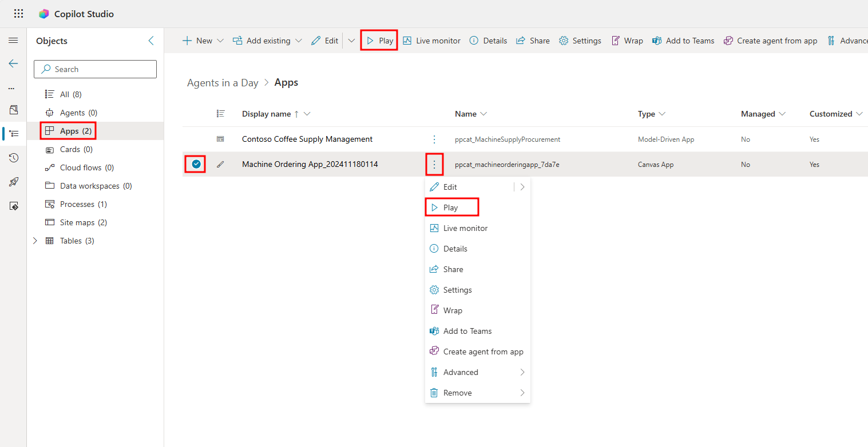Open the History clock icon in the left rail
The width and height of the screenshot is (868, 447).
click(14, 158)
